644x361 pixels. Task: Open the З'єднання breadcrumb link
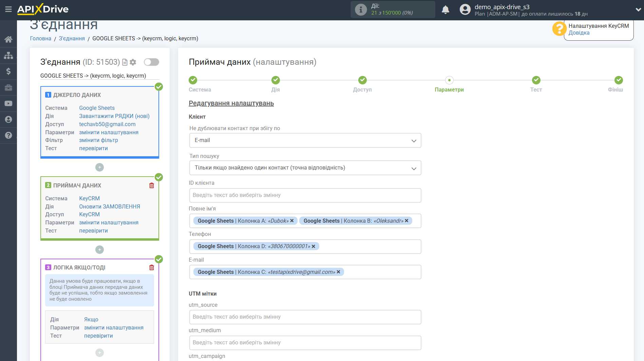click(x=72, y=39)
